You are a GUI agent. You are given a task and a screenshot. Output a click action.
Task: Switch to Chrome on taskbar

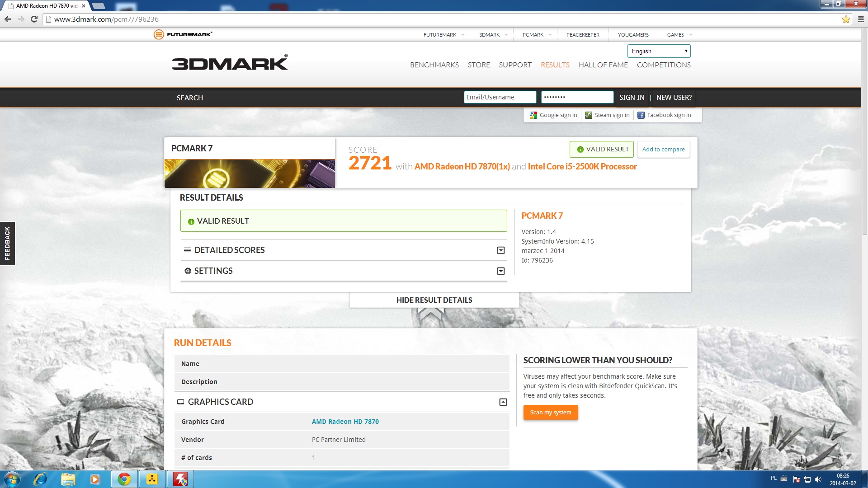point(124,479)
